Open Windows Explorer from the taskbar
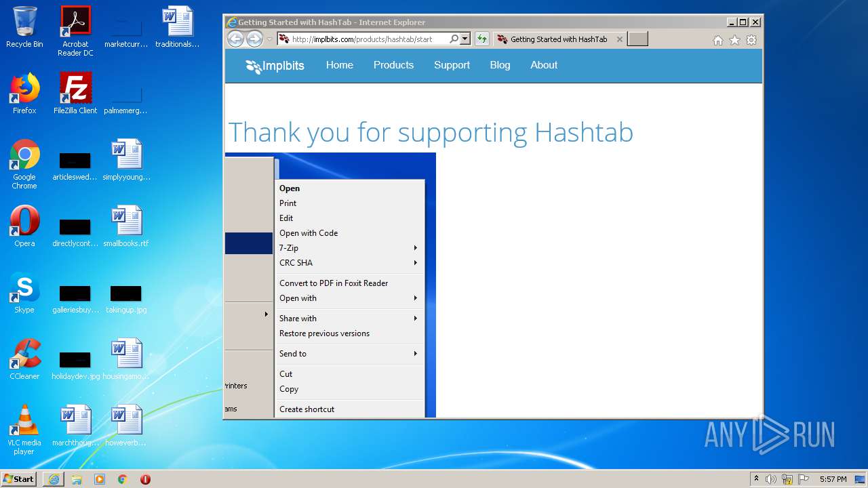This screenshot has height=488, width=868. pyautogui.click(x=77, y=479)
